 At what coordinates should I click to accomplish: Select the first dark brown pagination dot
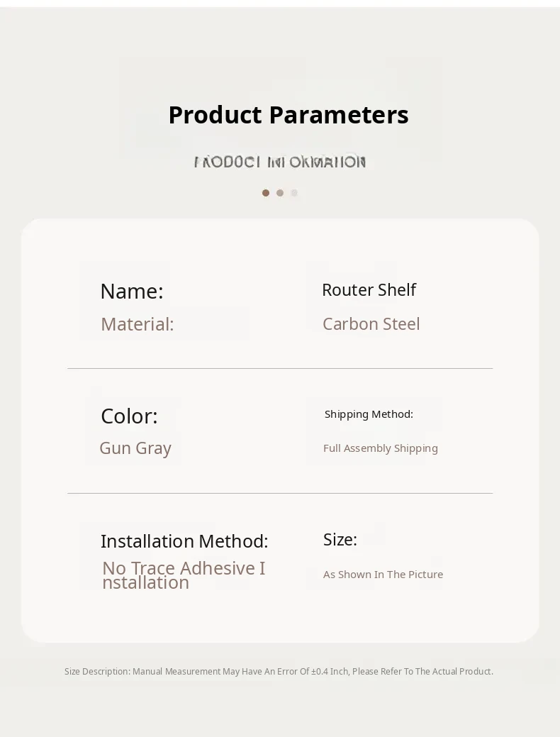(266, 193)
